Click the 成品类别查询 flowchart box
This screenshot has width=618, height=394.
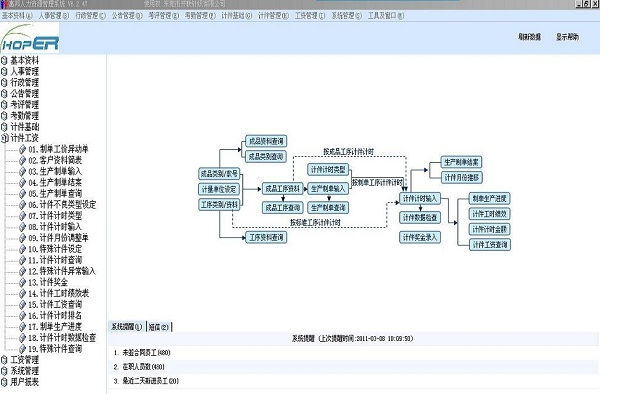coord(266,156)
